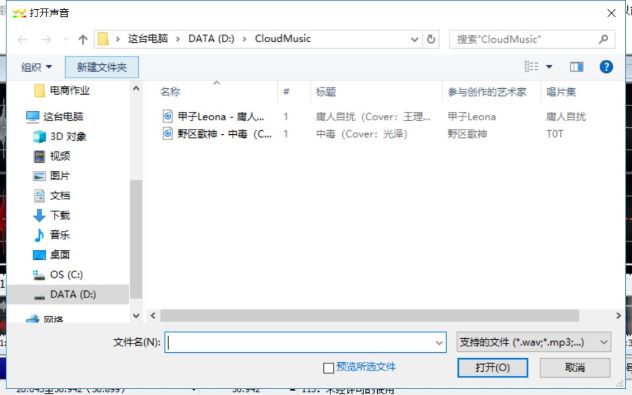Screen dimensions: 632x395
Task: Click 这台电脑 in the address path
Action: [148, 39]
